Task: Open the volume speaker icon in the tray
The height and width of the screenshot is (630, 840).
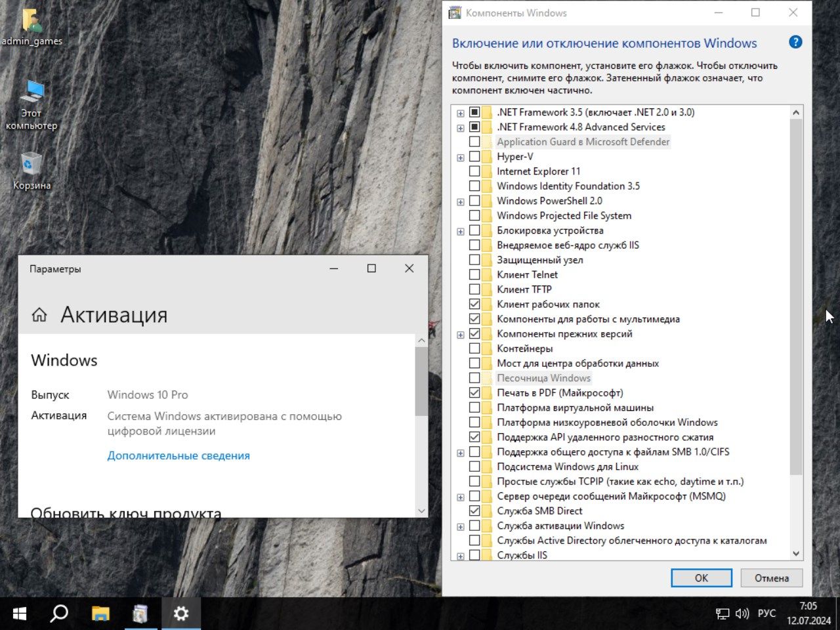Action: 742,614
